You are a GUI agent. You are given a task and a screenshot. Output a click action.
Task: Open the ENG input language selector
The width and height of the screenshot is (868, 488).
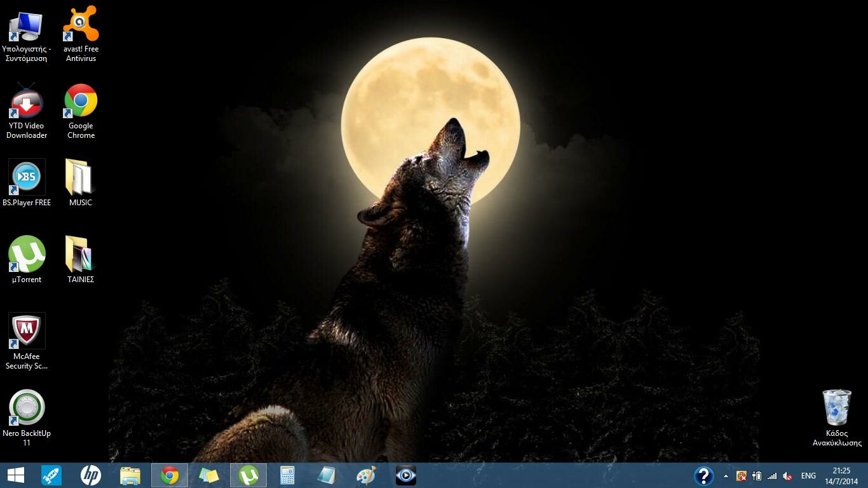click(808, 476)
